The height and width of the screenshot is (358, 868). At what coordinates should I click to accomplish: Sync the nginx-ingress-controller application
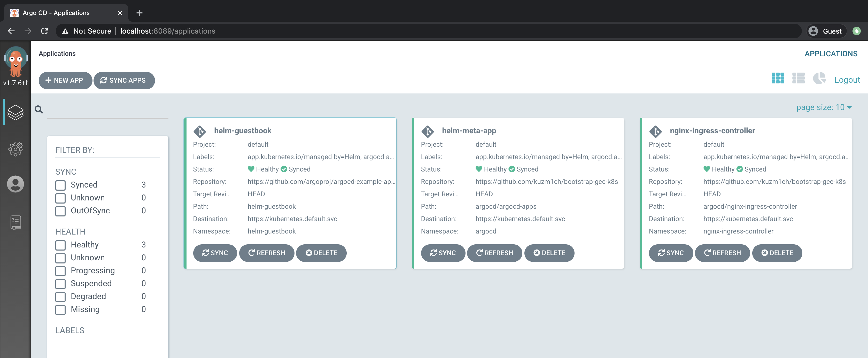671,253
